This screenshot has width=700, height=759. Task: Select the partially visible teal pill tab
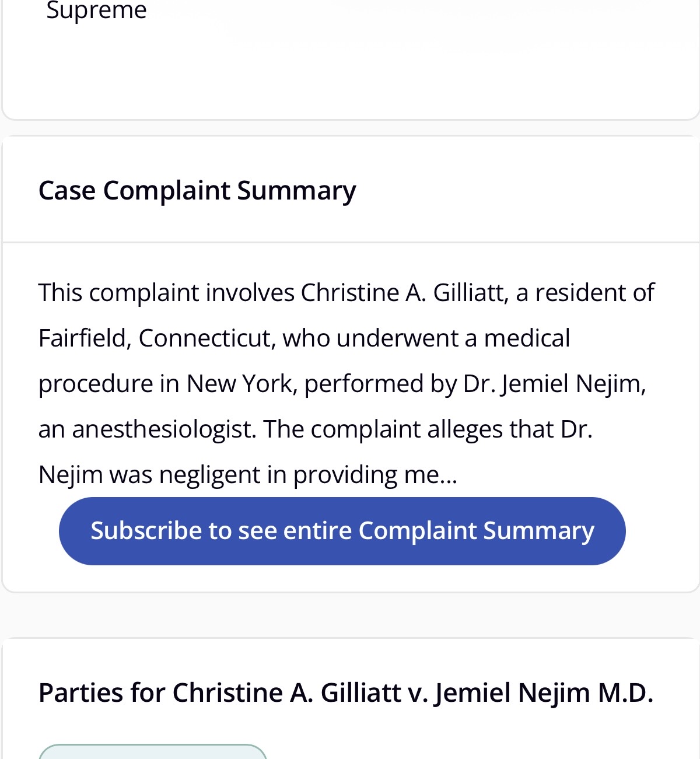(153, 752)
